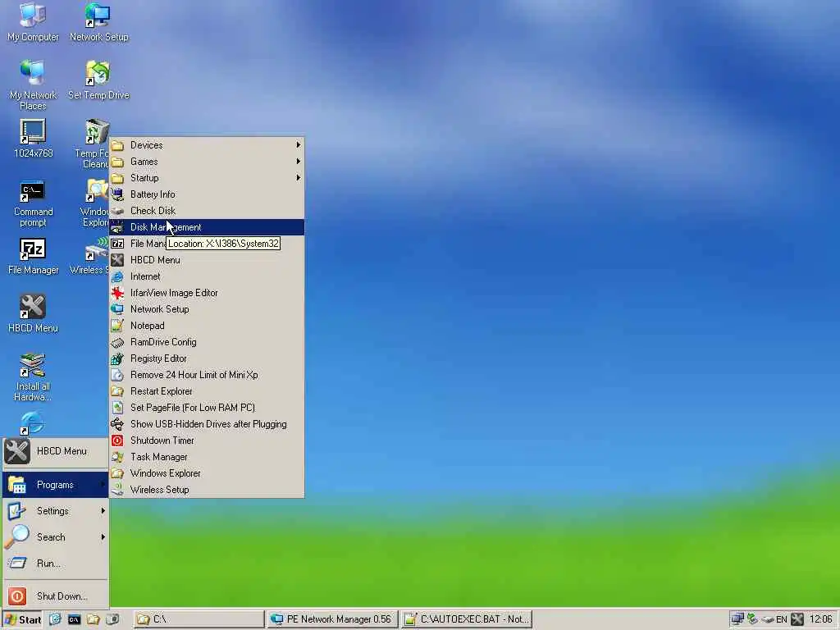
Task: Click Shutdown Timer red power icon
Action: click(x=117, y=441)
